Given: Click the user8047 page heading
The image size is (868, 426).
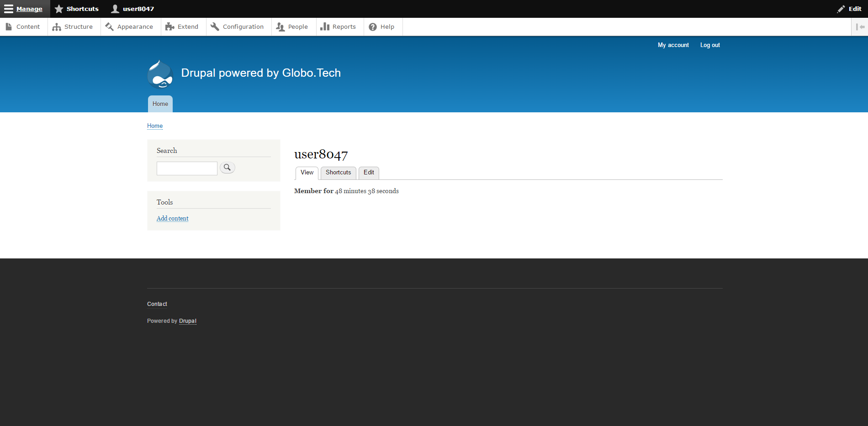Looking at the screenshot, I should (321, 154).
